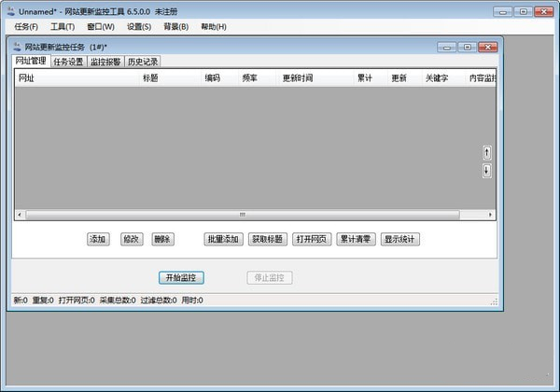560x392 pixels.
Task: Click the task window title icon
Action: 17,47
